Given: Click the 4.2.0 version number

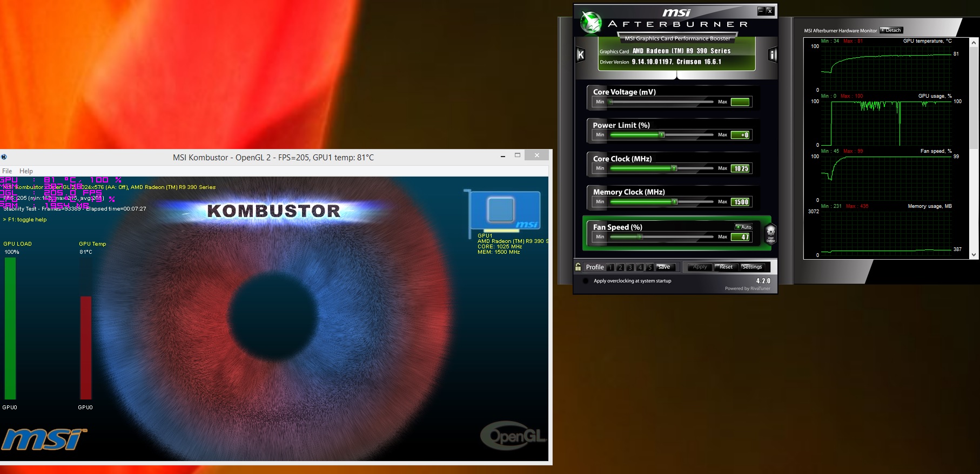Looking at the screenshot, I should click(763, 281).
